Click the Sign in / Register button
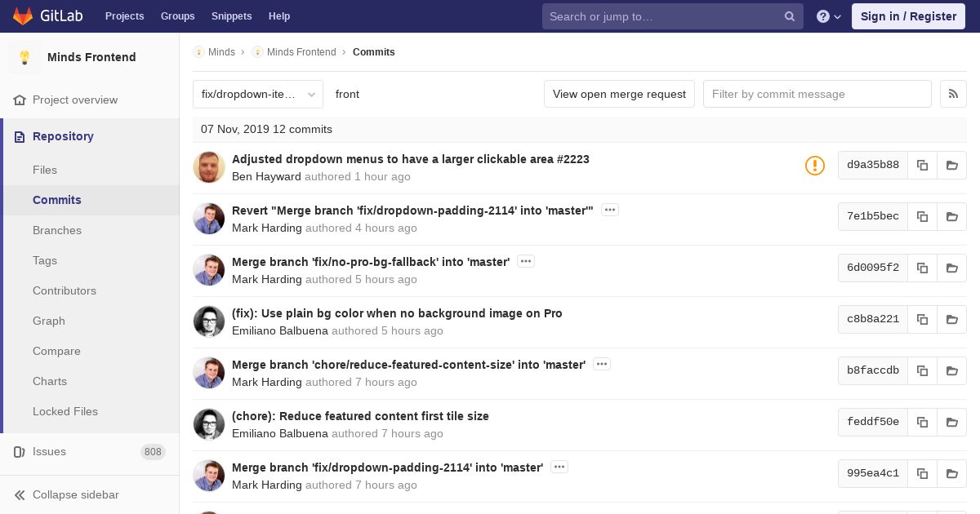 coord(907,16)
